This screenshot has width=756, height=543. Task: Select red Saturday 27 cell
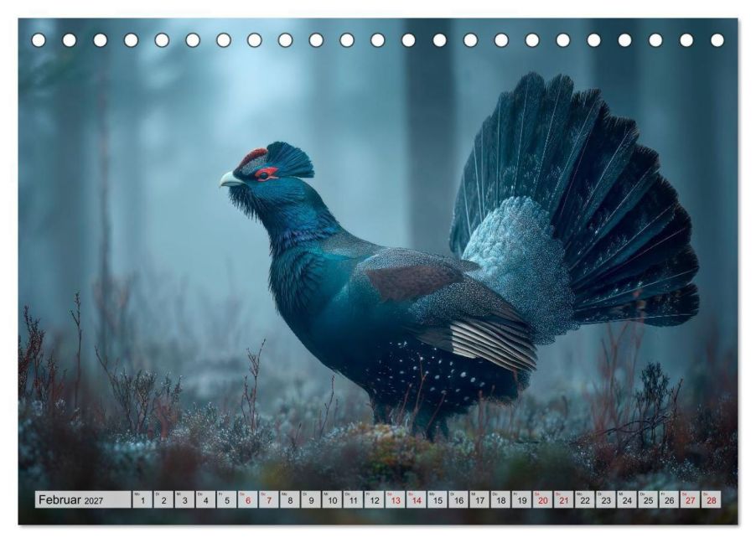point(691,499)
